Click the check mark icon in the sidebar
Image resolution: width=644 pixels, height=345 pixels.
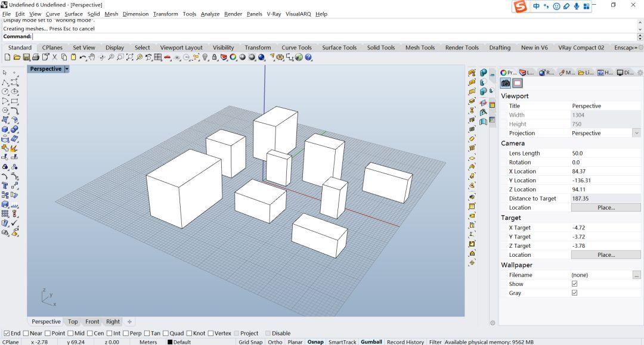(14, 223)
